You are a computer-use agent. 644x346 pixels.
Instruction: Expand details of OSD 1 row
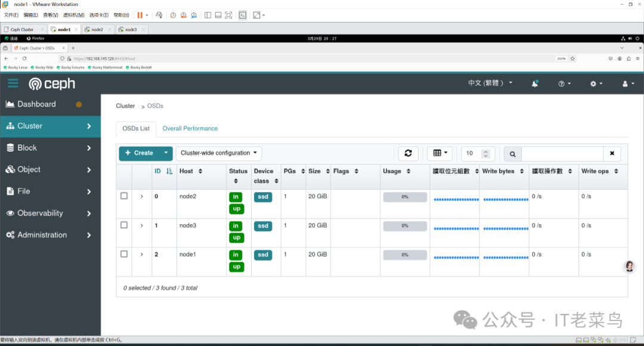[x=142, y=226]
